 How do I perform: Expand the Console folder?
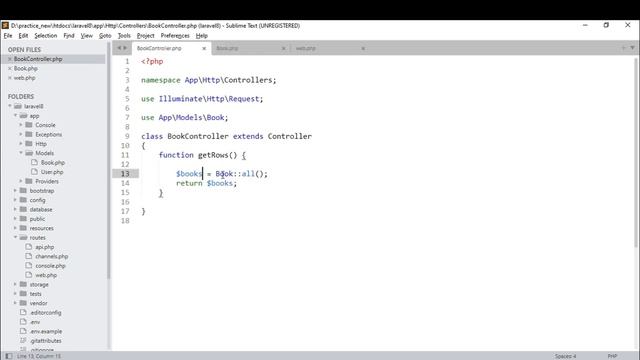tap(21, 125)
